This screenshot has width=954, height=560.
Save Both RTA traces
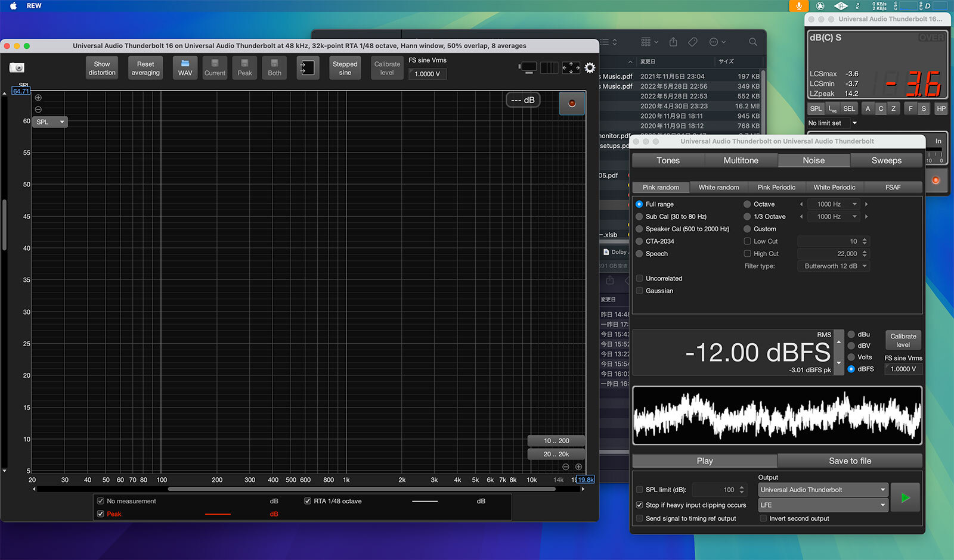(274, 68)
